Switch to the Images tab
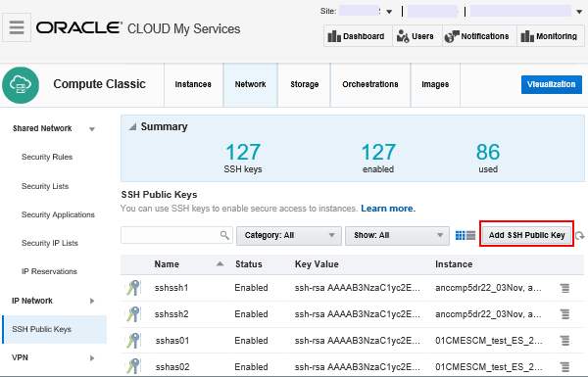 435,84
